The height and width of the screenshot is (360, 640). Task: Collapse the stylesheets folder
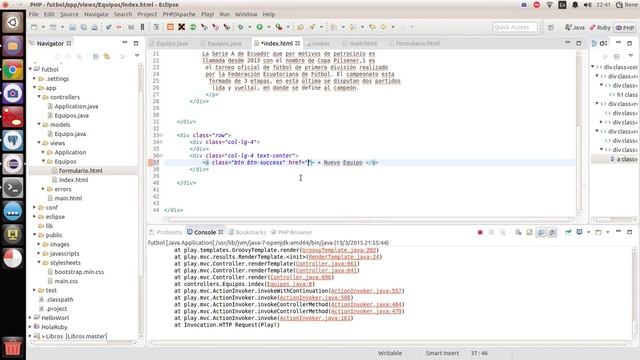click(39, 262)
